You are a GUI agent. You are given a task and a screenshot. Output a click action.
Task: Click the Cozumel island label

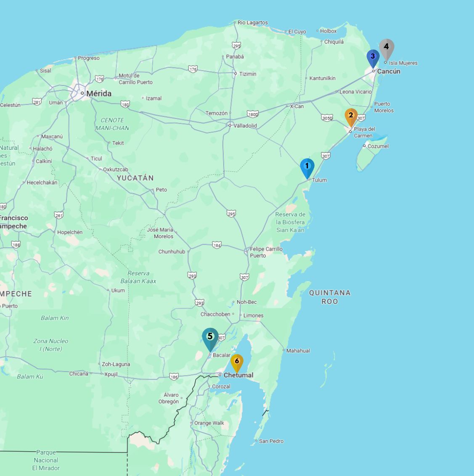378,146
